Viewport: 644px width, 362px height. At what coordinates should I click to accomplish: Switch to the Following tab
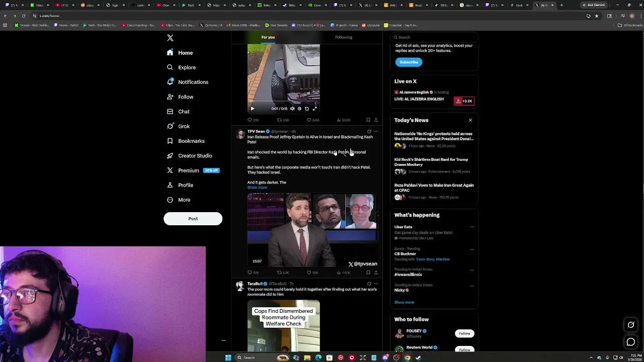pyautogui.click(x=344, y=37)
